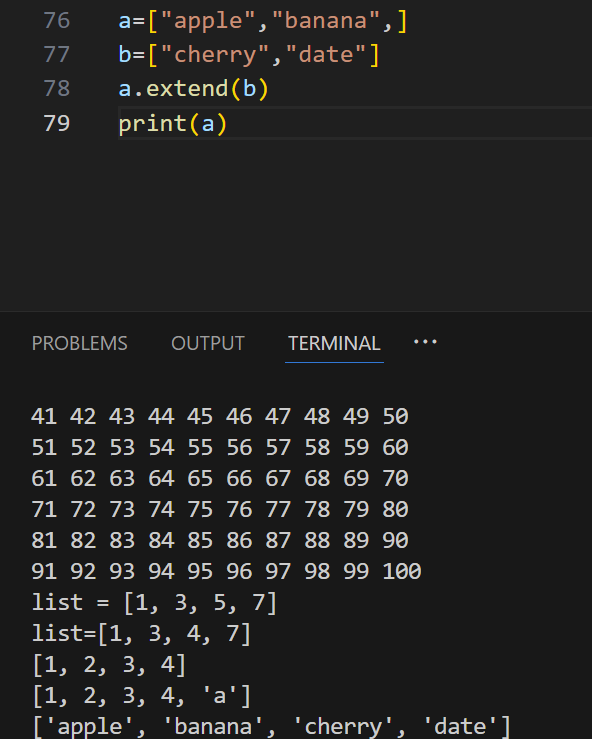Click line number 77 in the gutter
Image resolution: width=592 pixels, height=739 pixels.
[x=57, y=55]
